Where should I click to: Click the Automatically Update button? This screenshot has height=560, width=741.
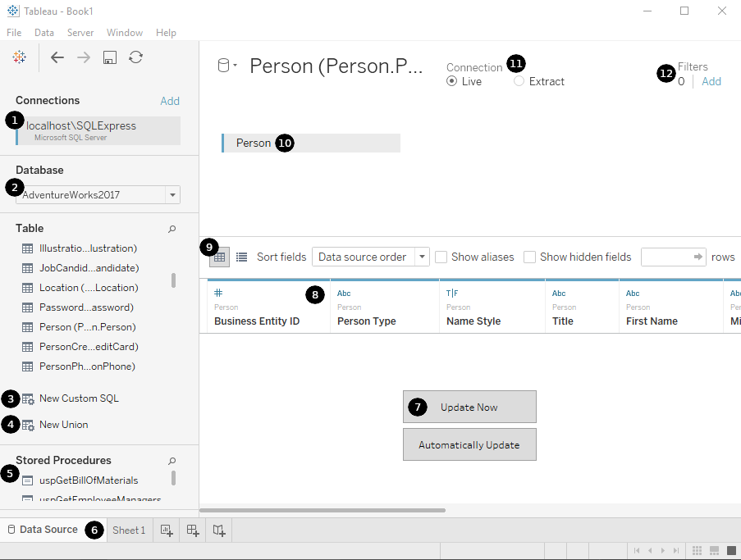click(x=469, y=444)
